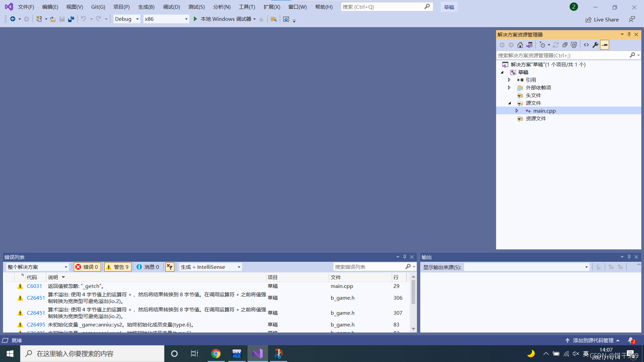
Task: Click the error list vertical scrollbar thumb
Action: tap(413, 292)
